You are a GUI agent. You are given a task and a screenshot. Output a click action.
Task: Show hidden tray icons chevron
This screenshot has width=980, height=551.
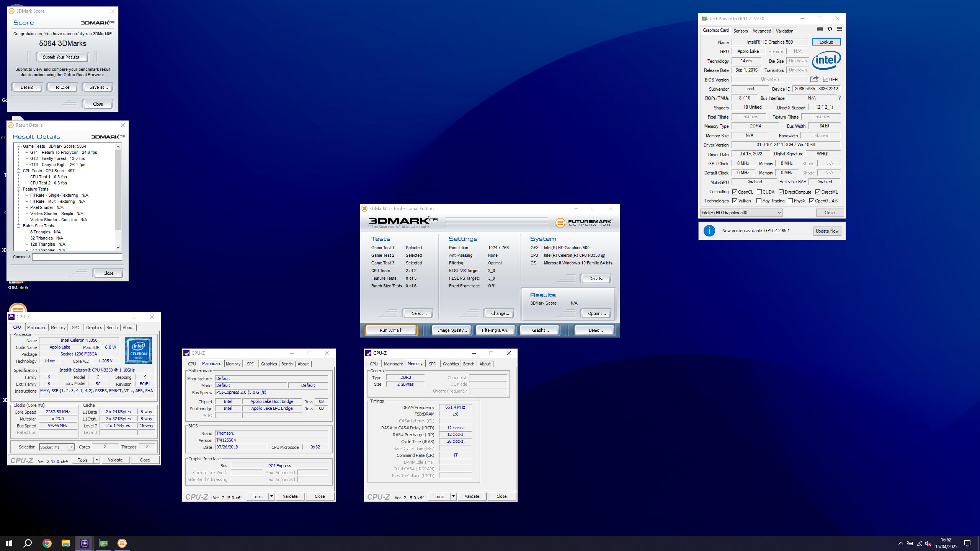click(x=901, y=543)
